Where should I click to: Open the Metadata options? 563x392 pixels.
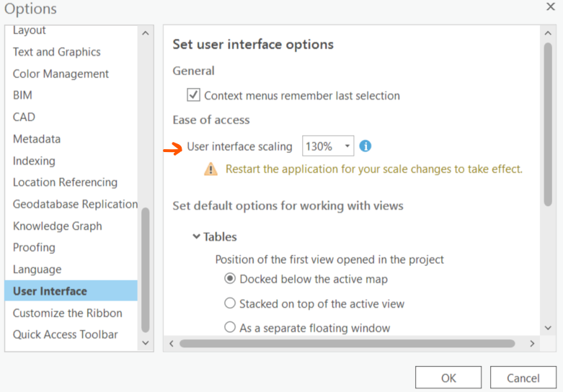coord(37,139)
